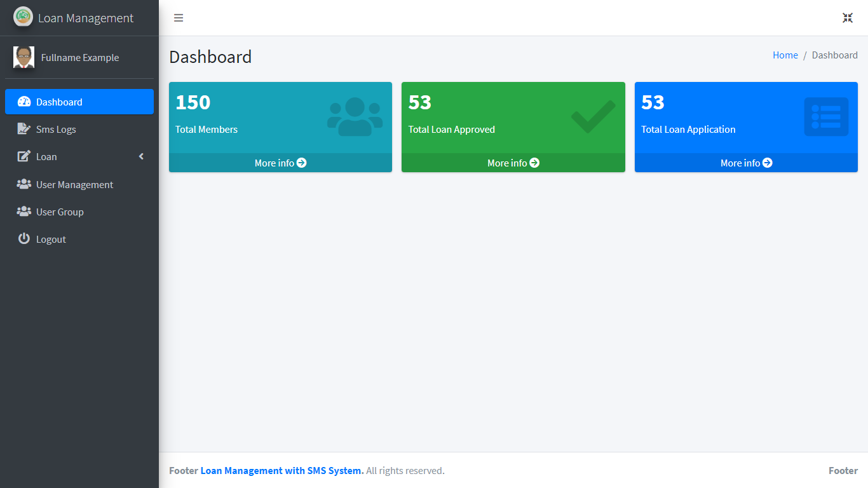Click the users group icon in members card
The height and width of the screenshot is (488, 868).
[355, 116]
